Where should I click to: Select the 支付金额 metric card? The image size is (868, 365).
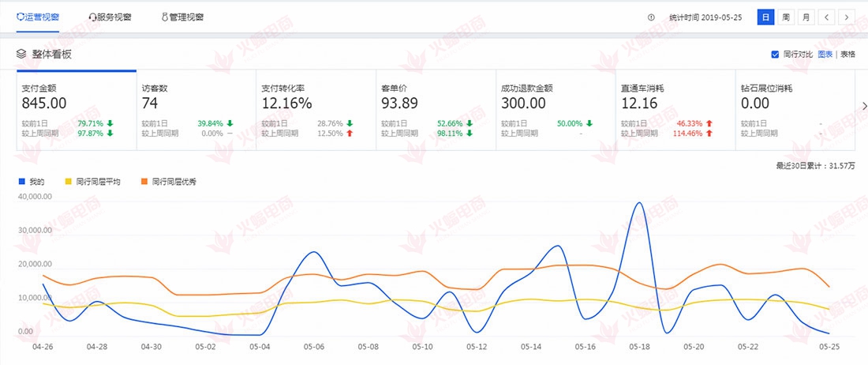[77, 111]
